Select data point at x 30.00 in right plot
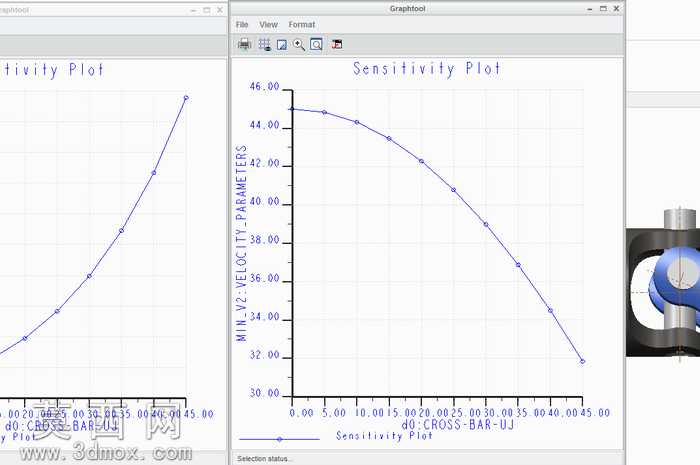 click(486, 224)
